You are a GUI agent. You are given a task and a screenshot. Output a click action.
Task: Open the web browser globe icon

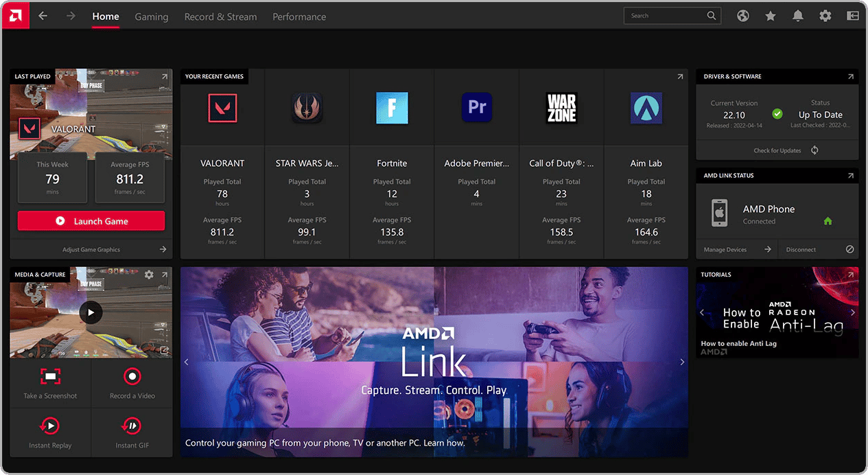click(743, 16)
